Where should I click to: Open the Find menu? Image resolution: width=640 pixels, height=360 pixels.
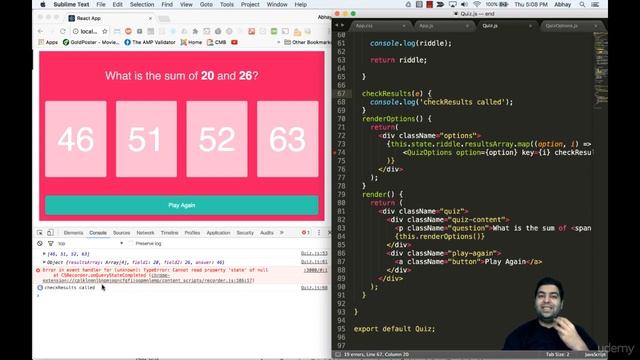pos(167,4)
